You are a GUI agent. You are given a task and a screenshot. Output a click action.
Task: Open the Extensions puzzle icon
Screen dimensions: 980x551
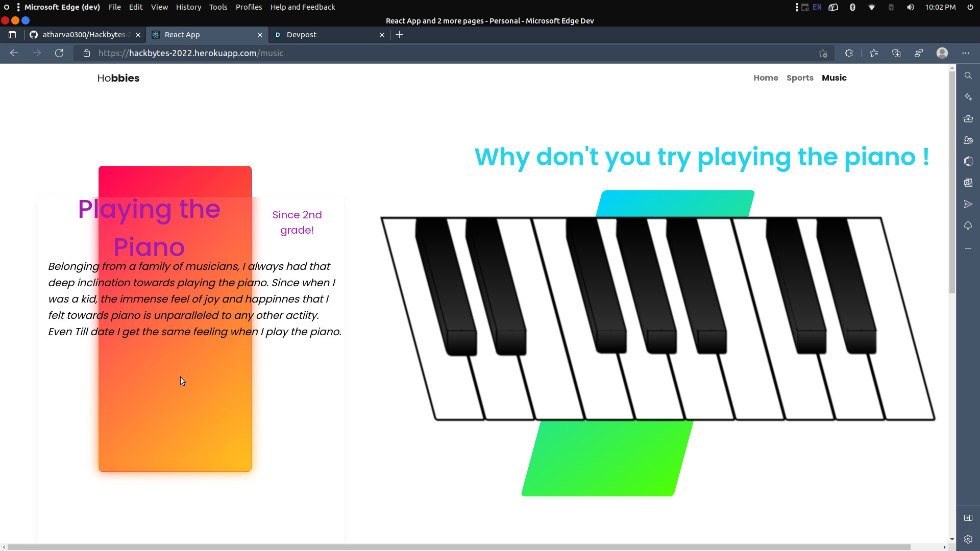(x=849, y=53)
